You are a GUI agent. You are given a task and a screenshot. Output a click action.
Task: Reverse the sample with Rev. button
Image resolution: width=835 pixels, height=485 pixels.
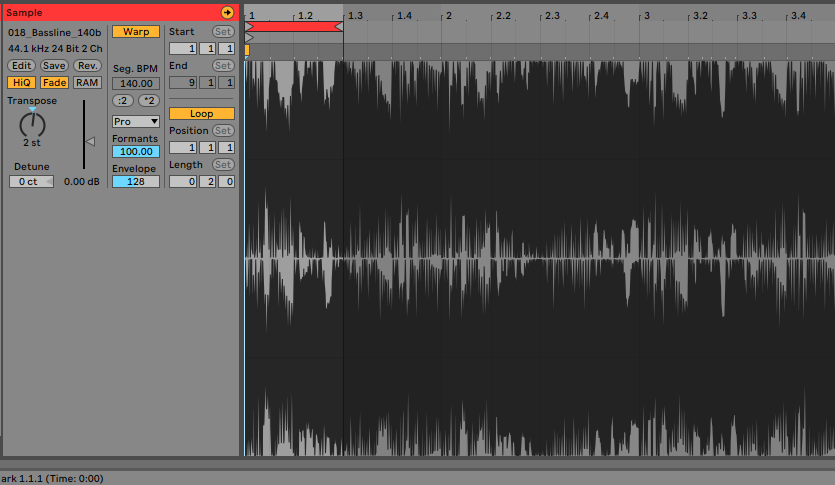pyautogui.click(x=87, y=65)
